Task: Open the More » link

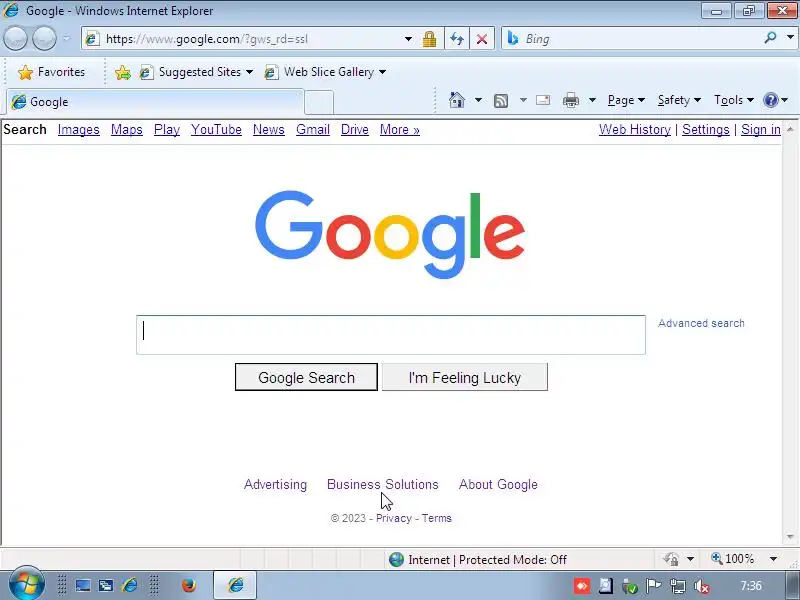Action: click(399, 130)
